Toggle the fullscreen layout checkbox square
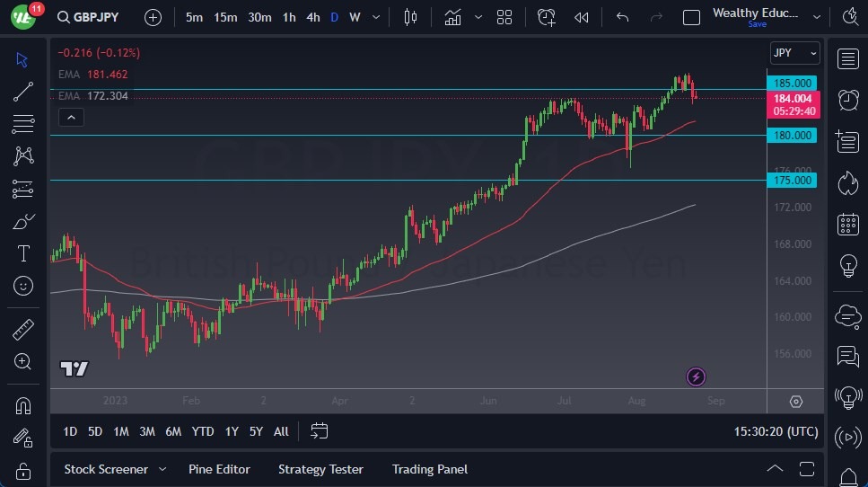The height and width of the screenshot is (487, 868). point(691,17)
